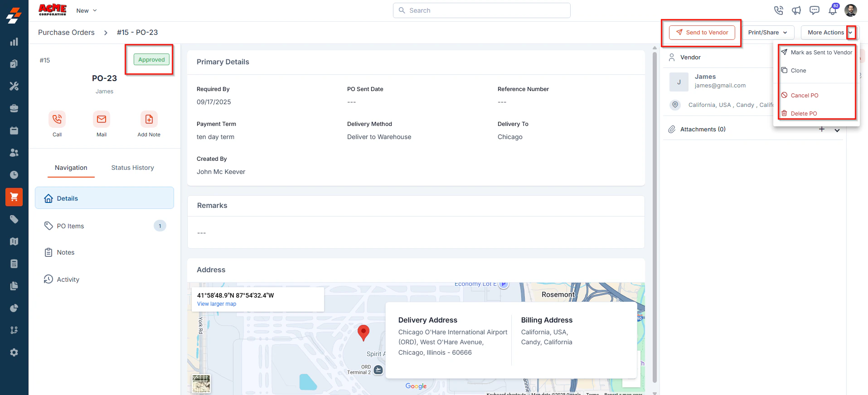Click the 'John Mc Keever' created-by value

point(221,172)
